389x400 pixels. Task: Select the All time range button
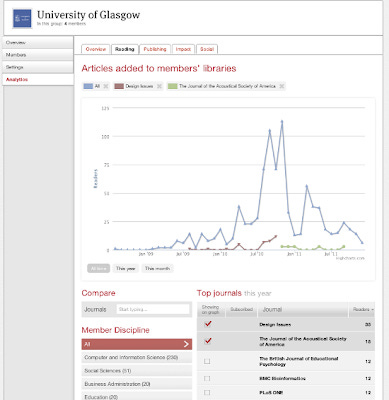(x=98, y=268)
